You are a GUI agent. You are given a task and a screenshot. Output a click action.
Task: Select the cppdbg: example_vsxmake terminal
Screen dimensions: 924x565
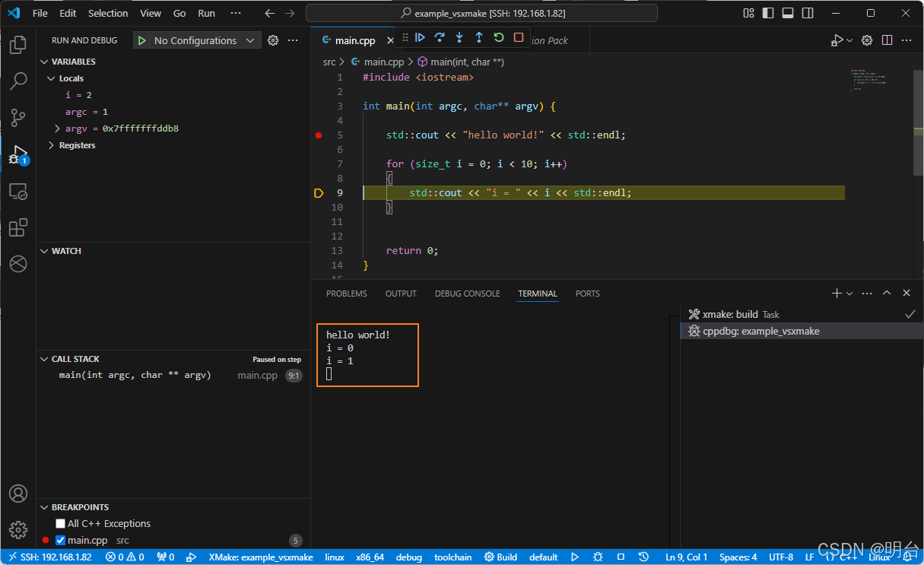802,331
